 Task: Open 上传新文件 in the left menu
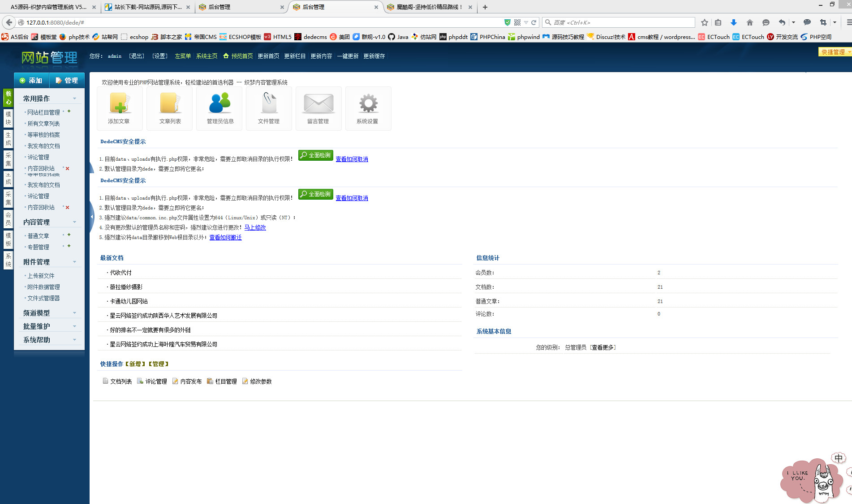(41, 276)
